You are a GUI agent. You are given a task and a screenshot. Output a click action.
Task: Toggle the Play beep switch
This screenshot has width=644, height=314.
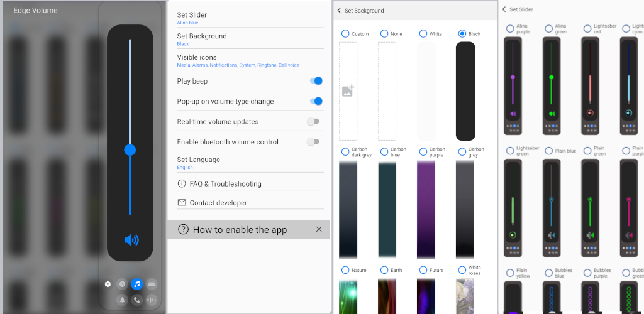pyautogui.click(x=316, y=81)
